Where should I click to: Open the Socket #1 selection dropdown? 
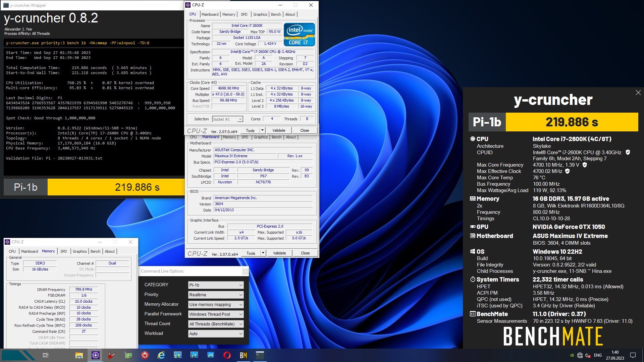[227, 119]
